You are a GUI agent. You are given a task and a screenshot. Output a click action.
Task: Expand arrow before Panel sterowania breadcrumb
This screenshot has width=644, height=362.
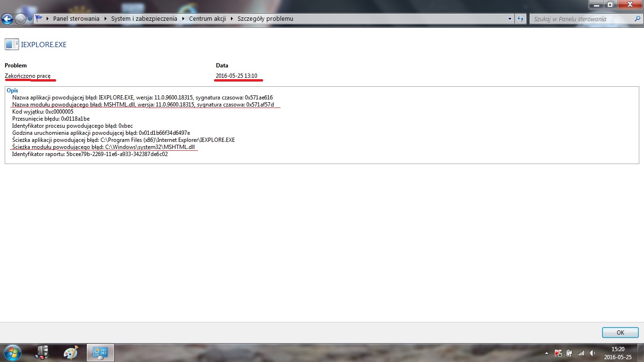tap(49, 19)
